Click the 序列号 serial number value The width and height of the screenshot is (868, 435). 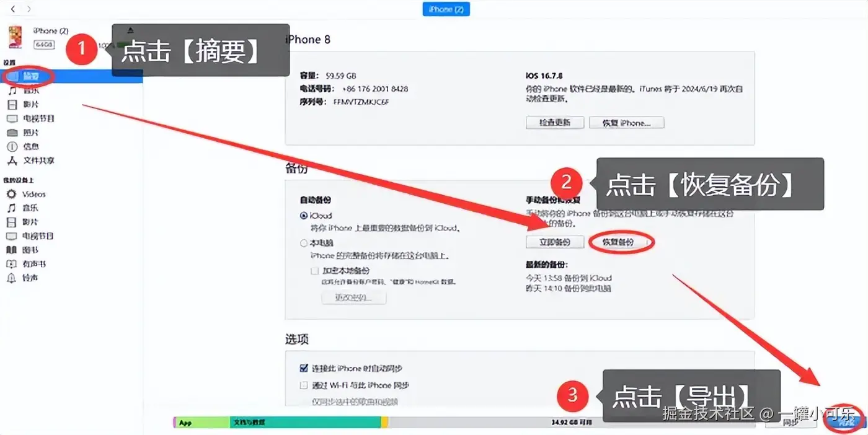[x=361, y=102]
